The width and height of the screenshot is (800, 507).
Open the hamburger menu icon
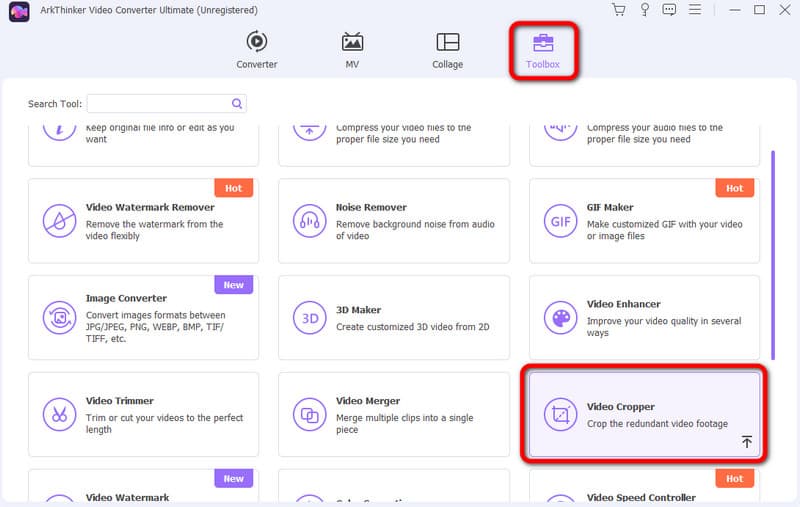[x=695, y=9]
